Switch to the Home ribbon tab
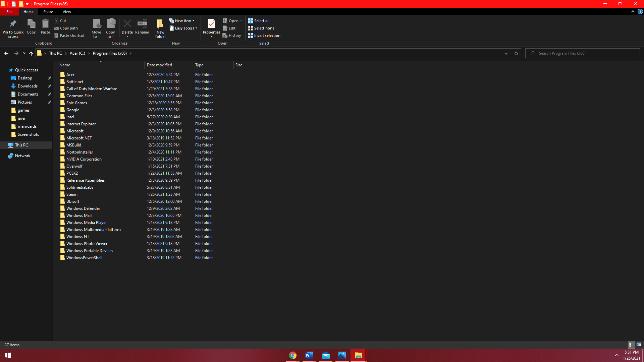 click(x=29, y=12)
